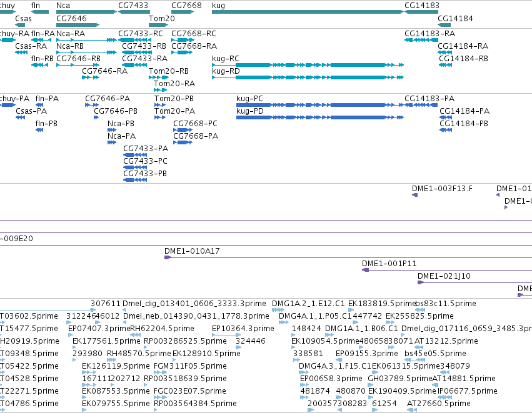Click the Nca-RA transcript glyph

(x=86, y=40)
